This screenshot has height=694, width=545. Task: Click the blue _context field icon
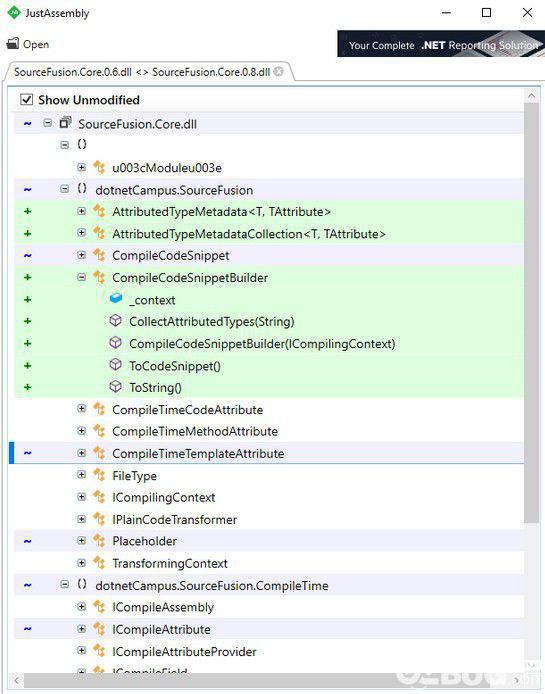pos(116,298)
